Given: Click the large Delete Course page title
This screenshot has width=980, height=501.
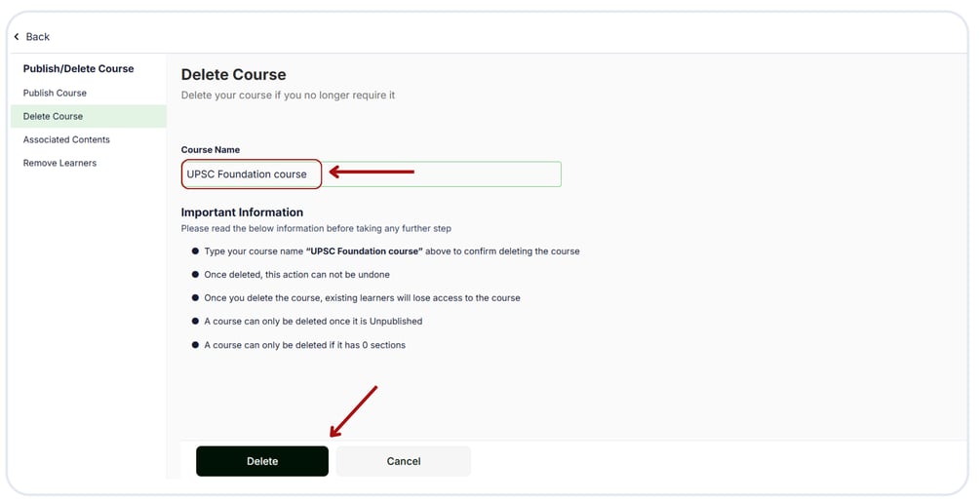Looking at the screenshot, I should click(x=234, y=75).
